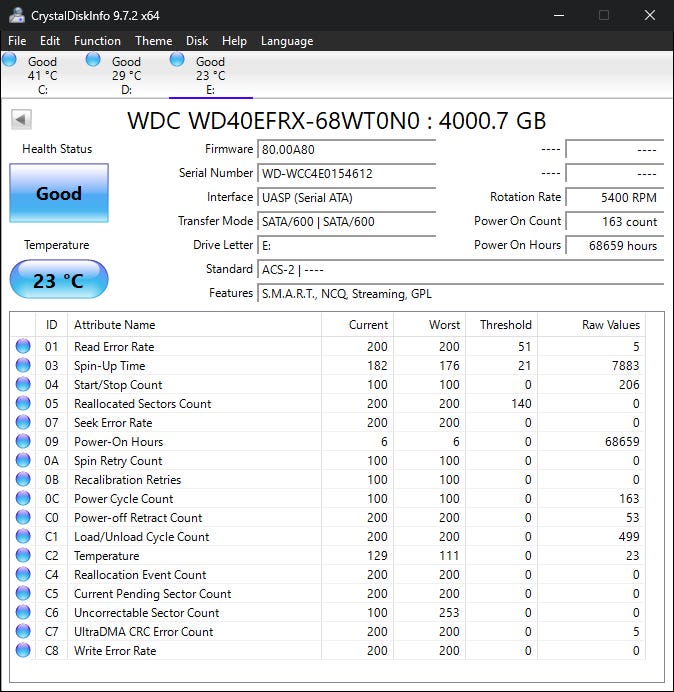The width and height of the screenshot is (674, 692).
Task: Open the Theme menu
Action: click(x=153, y=41)
